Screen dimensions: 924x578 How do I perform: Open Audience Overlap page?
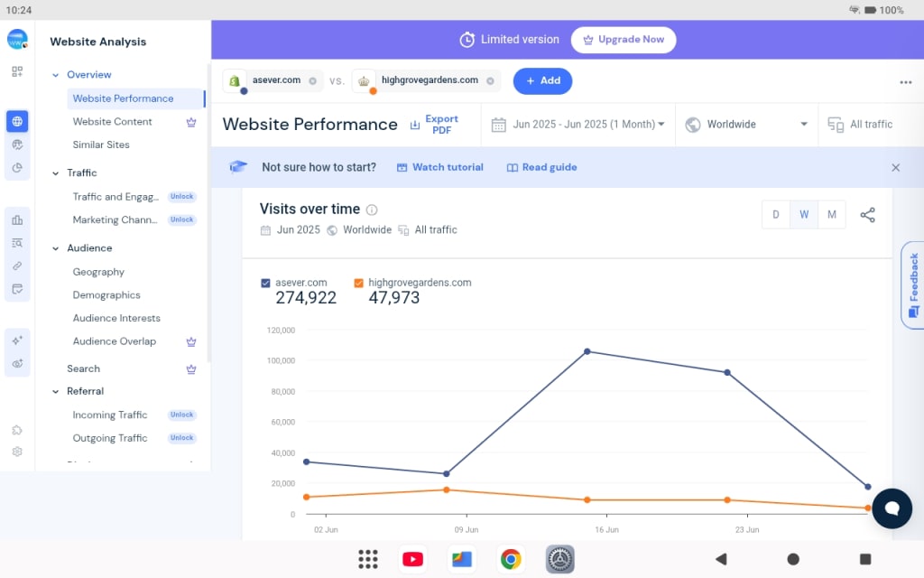tap(115, 340)
